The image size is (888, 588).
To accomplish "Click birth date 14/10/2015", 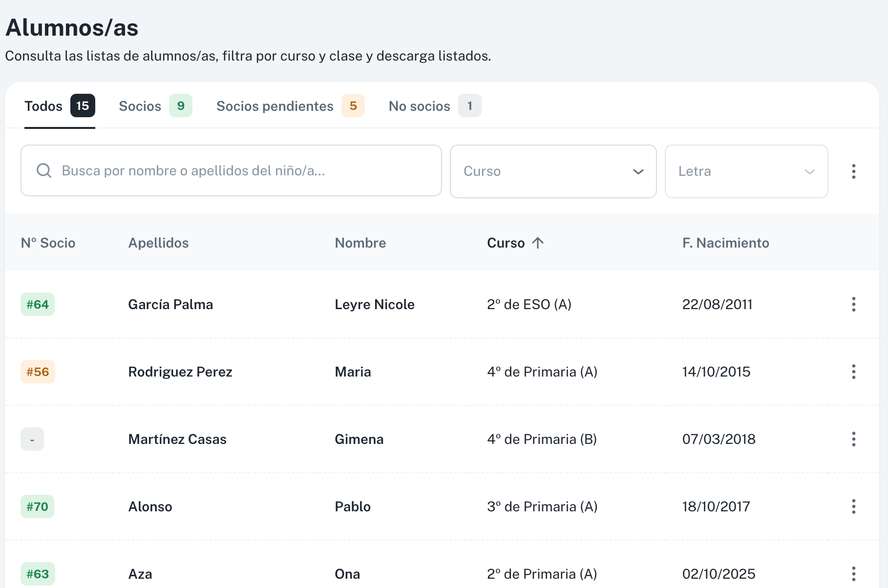I will point(716,372).
